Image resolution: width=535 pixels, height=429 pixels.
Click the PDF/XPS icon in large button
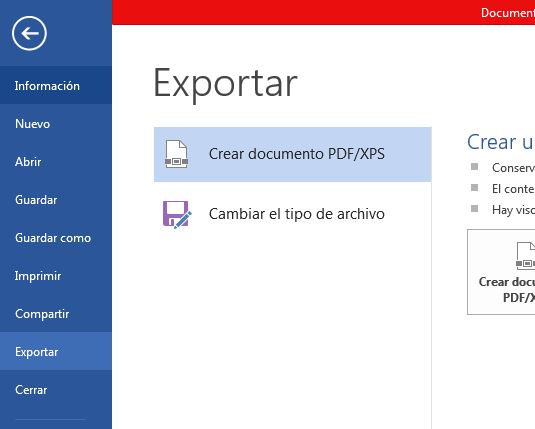click(x=525, y=256)
